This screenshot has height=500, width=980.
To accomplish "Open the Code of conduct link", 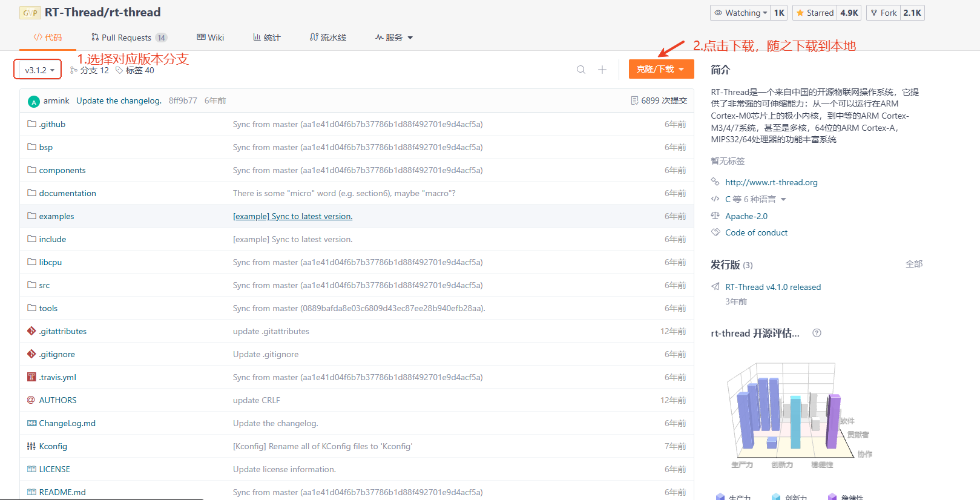I will [x=757, y=232].
